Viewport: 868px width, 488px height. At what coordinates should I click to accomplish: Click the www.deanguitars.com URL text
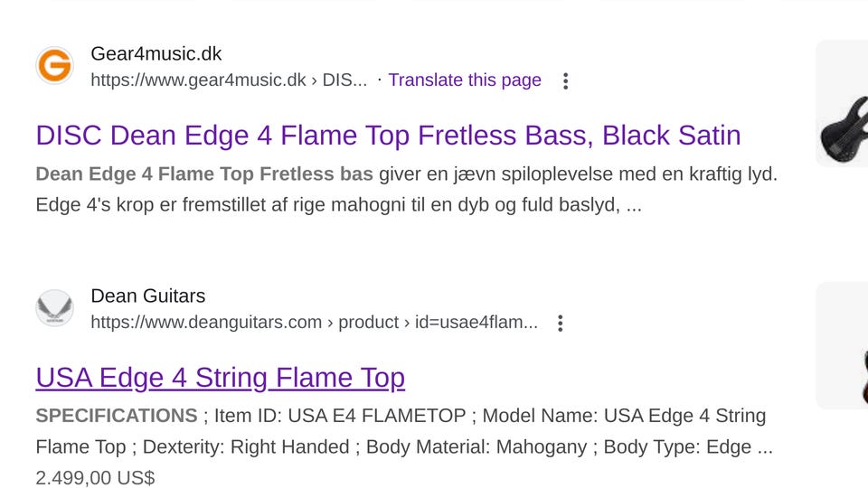tap(206, 323)
